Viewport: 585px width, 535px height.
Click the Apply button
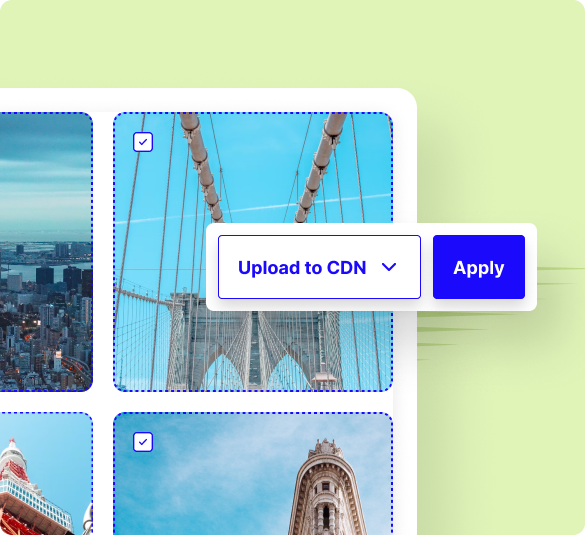point(479,267)
